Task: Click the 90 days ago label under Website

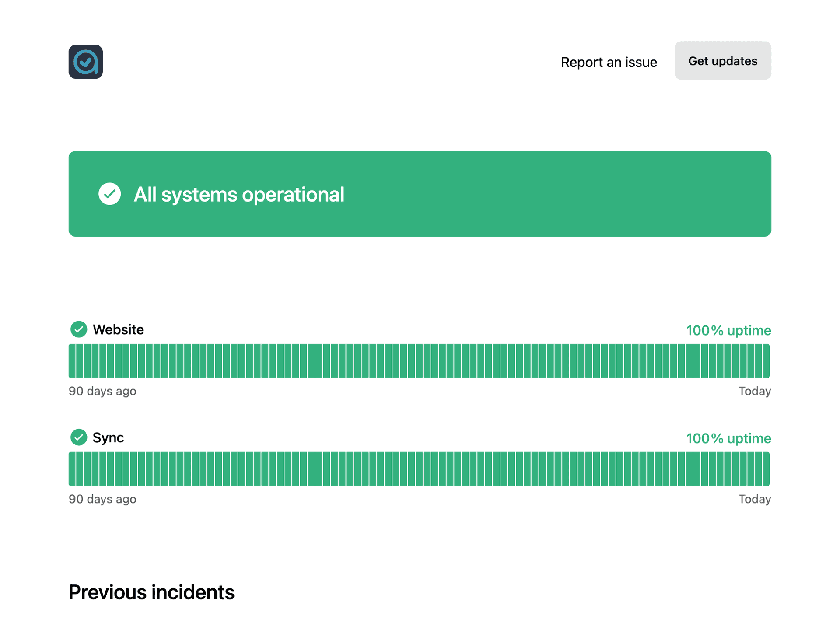Action: pos(102,391)
